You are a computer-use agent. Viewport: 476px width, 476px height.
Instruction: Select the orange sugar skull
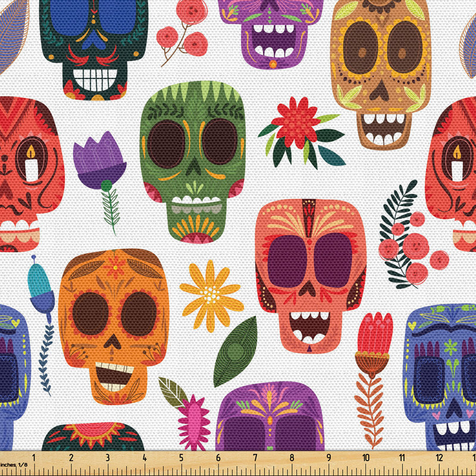coord(114,327)
